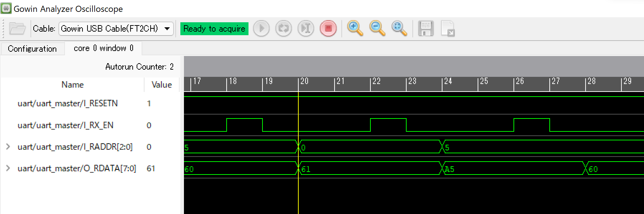Expand the O_RDATA[7:0] bus signal
644x214 pixels.
pyautogui.click(x=8, y=168)
